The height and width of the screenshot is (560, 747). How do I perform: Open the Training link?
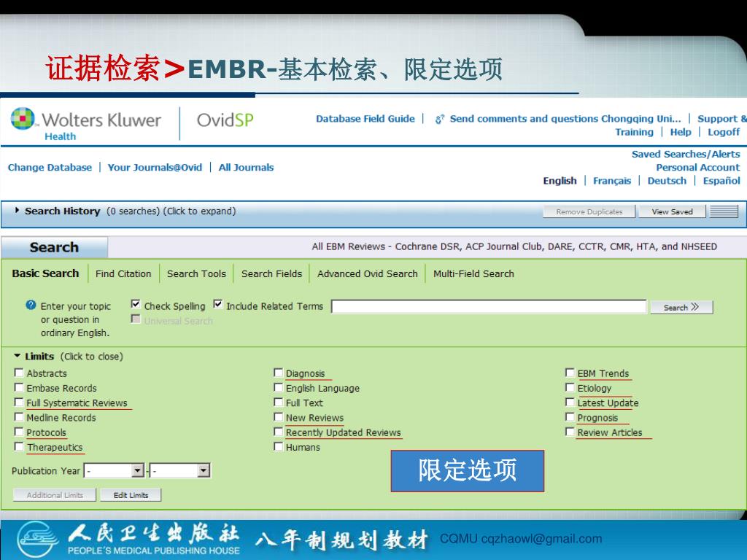pyautogui.click(x=634, y=132)
